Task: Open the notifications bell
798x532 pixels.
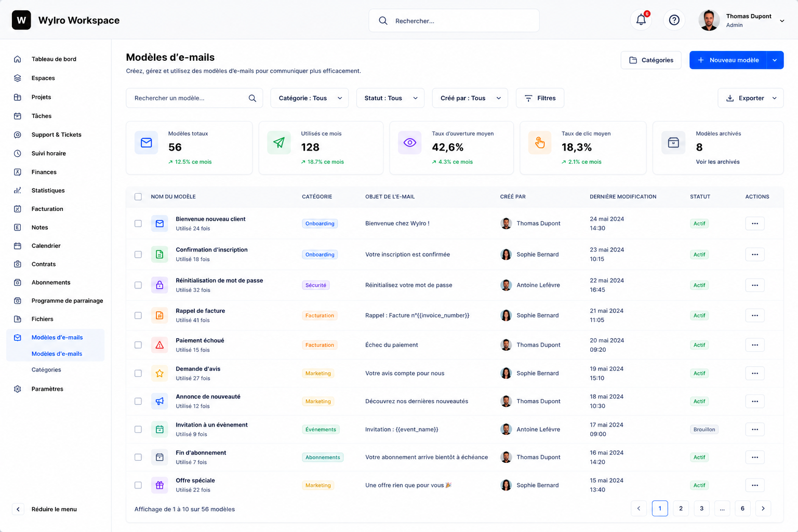Action: [x=641, y=20]
